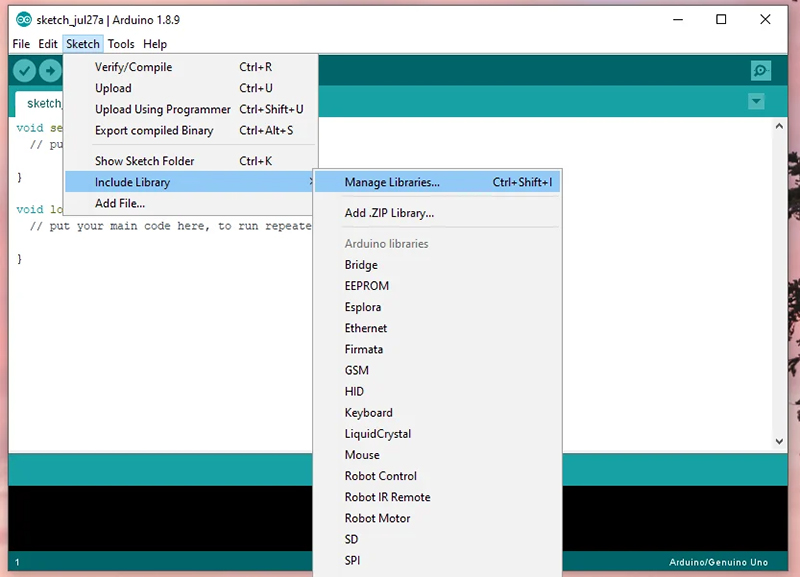This screenshot has width=800, height=577.
Task: Include the EEPROM library
Action: 367,286
